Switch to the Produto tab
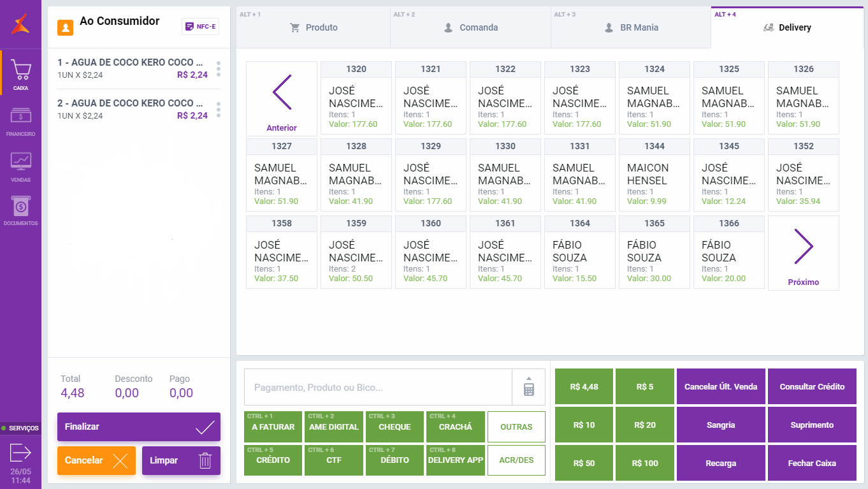This screenshot has width=868, height=489. pos(314,28)
